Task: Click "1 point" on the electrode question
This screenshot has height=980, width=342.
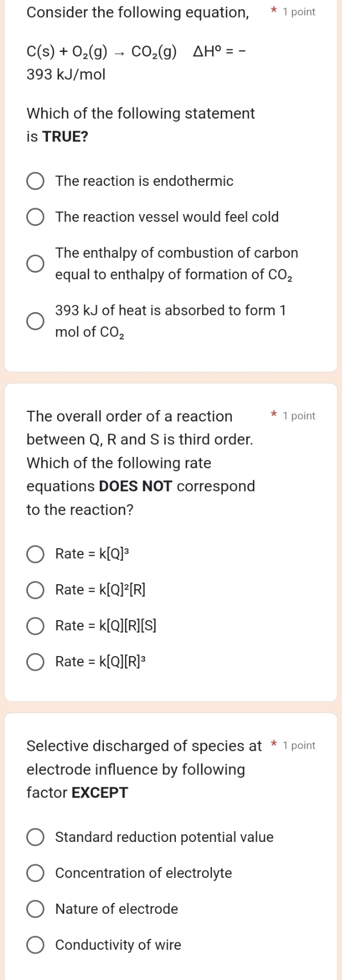Action: coord(299,745)
